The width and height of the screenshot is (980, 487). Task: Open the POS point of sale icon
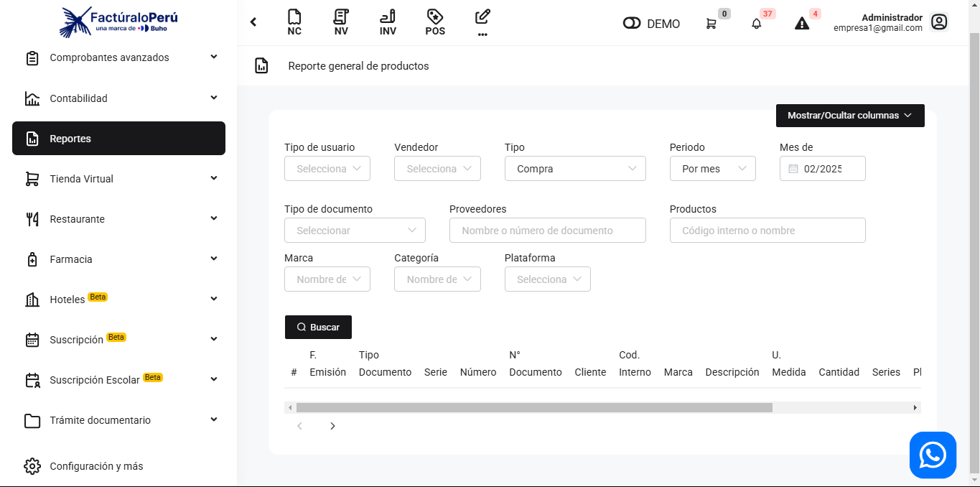pos(434,22)
